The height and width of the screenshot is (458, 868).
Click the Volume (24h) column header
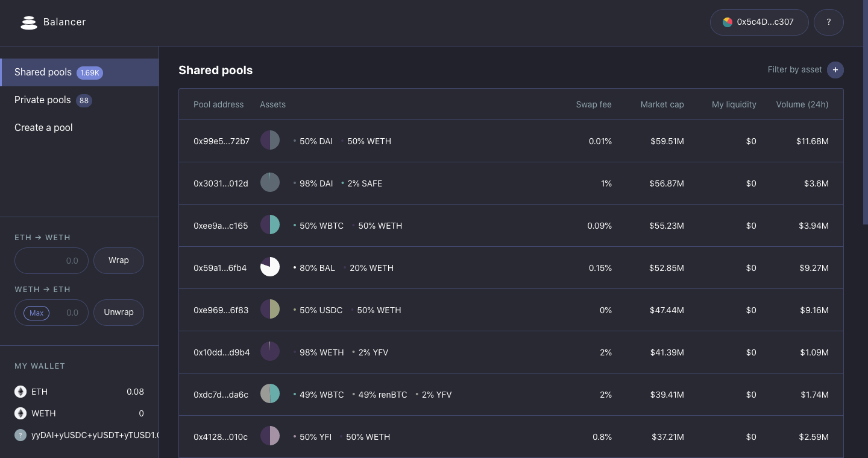(x=802, y=104)
